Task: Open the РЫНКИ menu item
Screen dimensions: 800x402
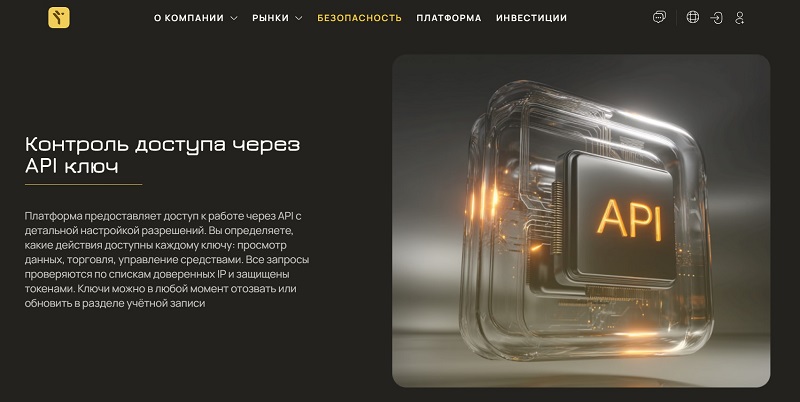Action: tap(270, 18)
